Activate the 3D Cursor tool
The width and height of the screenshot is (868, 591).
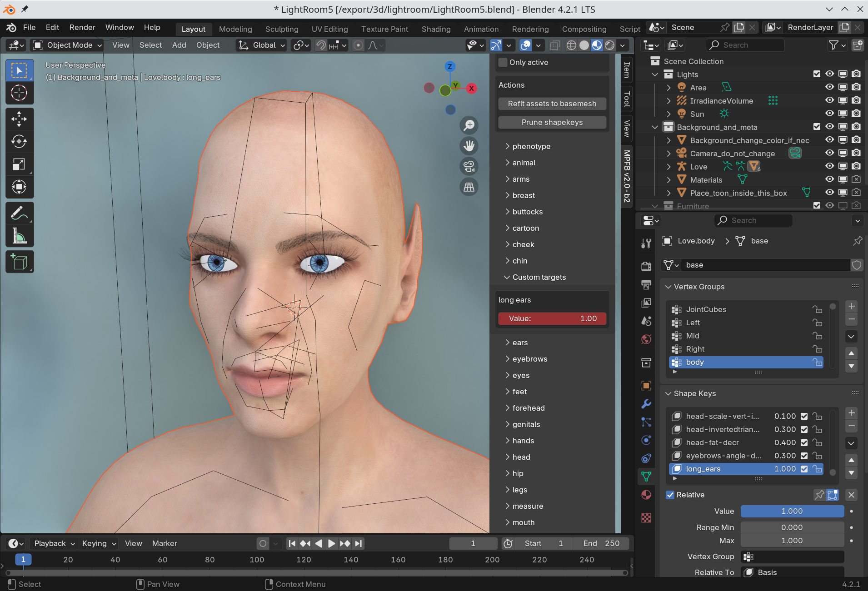coord(19,93)
